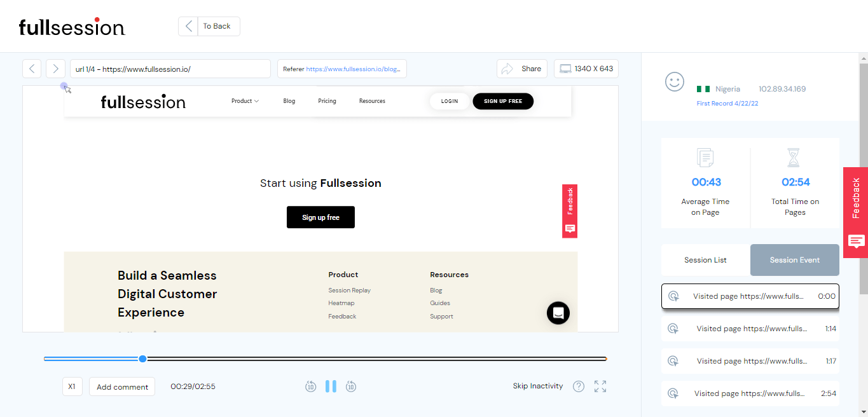Click the unplayed part of timeline track
The image size is (868, 417).
pyautogui.click(x=376, y=359)
